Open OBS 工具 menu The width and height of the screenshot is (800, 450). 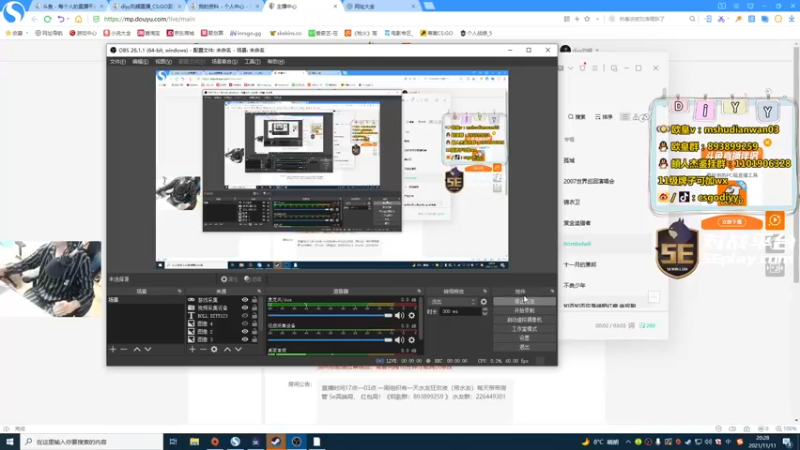click(252, 62)
